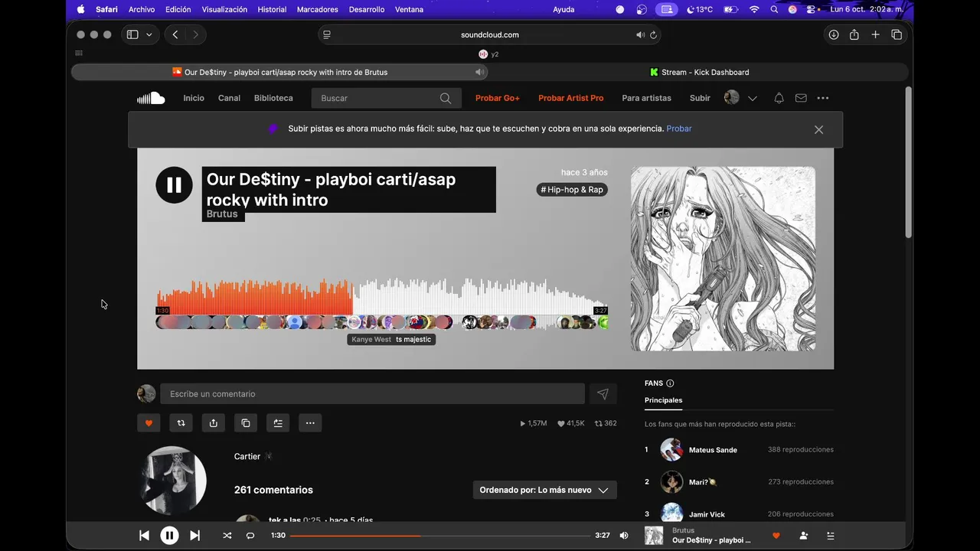Image resolution: width=980 pixels, height=551 pixels.
Task: Click FANS info icon
Action: pos(670,383)
